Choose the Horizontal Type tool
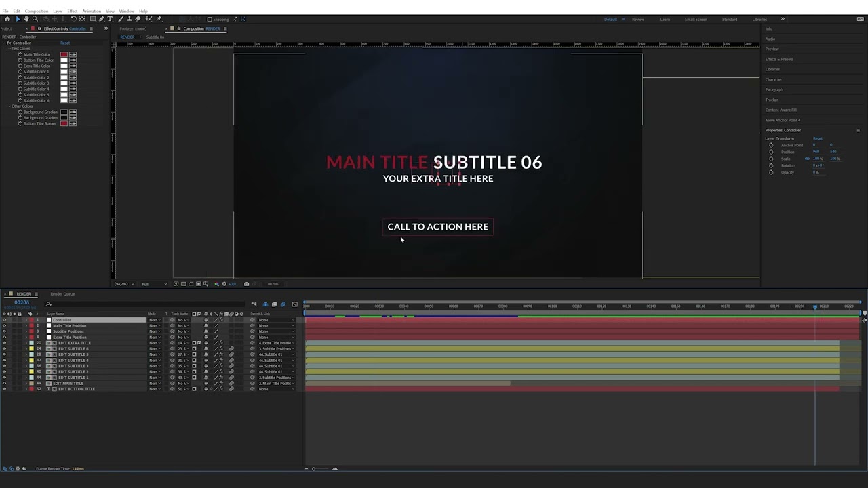Image resolution: width=868 pixels, height=488 pixels. pos(110,19)
